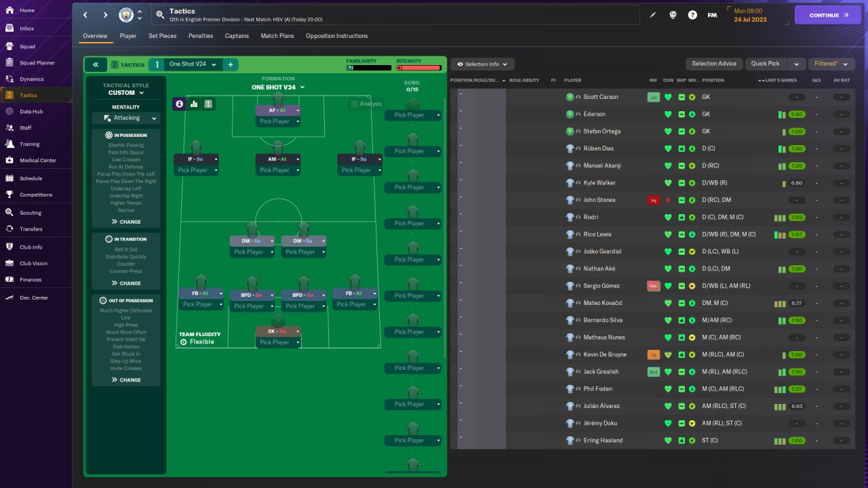Click the Intensity progress bar

pyautogui.click(x=419, y=68)
